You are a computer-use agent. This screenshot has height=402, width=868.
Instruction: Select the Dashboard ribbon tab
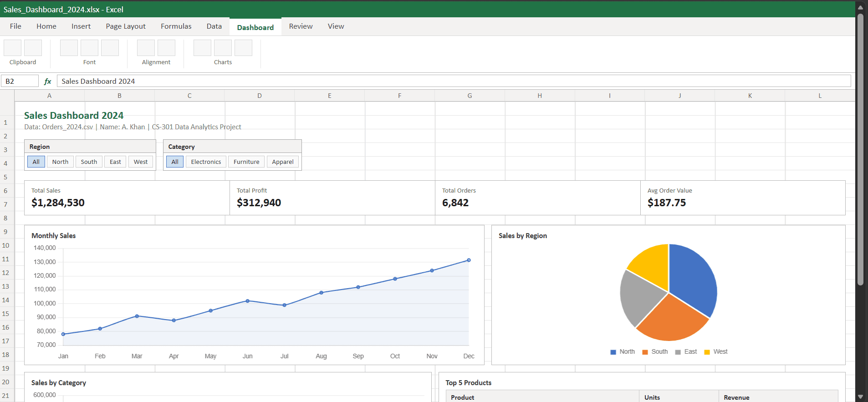pyautogui.click(x=255, y=27)
